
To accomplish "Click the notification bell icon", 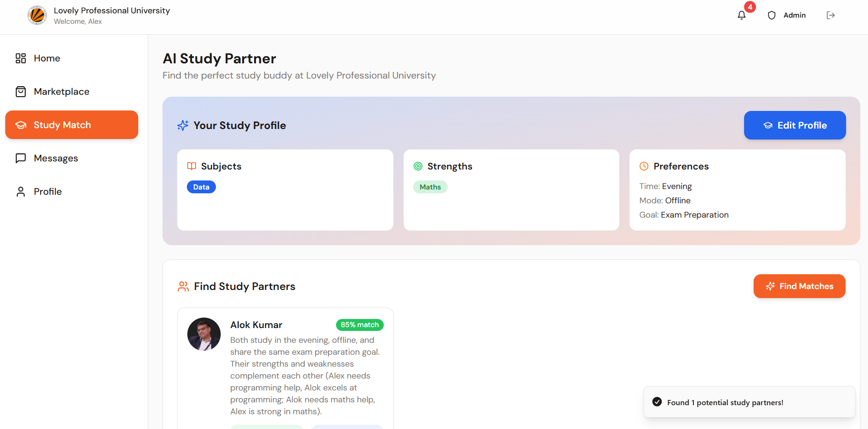I will pos(742,15).
